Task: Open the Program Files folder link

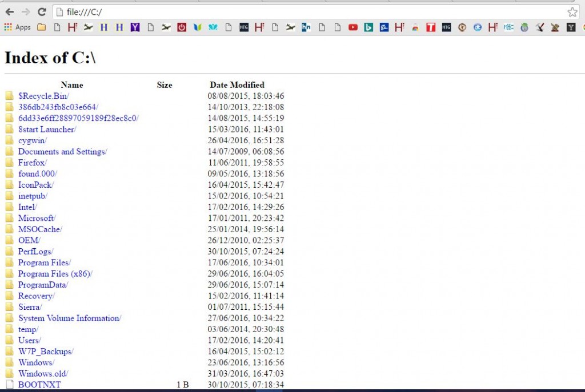Action: pyautogui.click(x=45, y=262)
